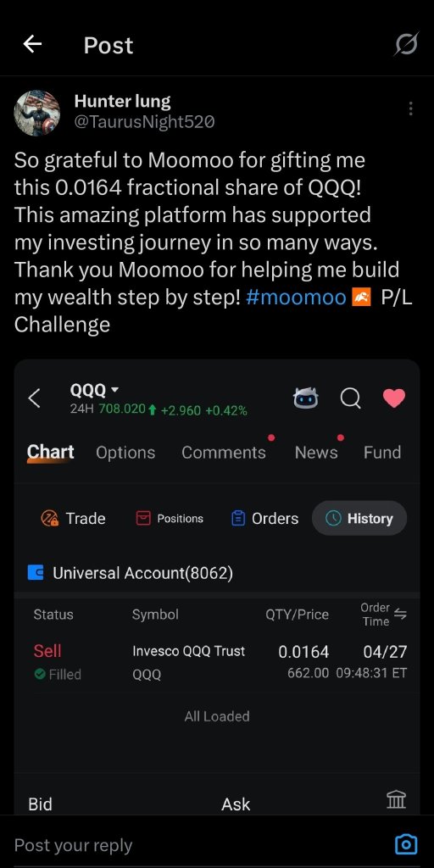Select the History pill toggle
This screenshot has height=868, width=434.
coord(359,518)
